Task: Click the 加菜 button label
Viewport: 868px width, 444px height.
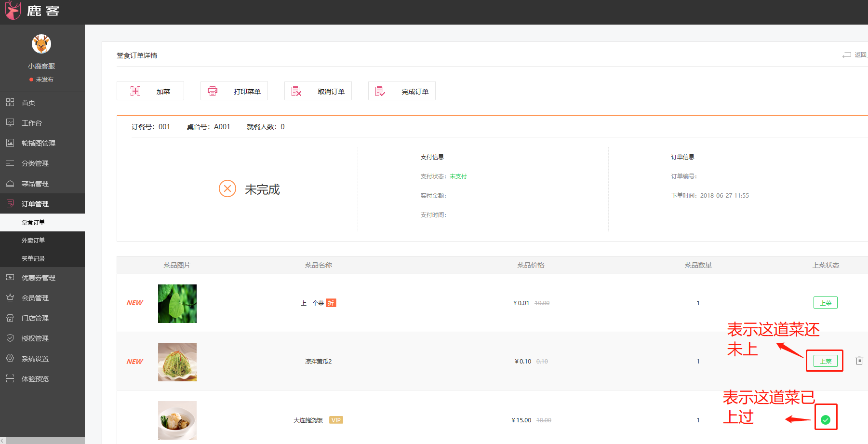Action: [x=163, y=92]
